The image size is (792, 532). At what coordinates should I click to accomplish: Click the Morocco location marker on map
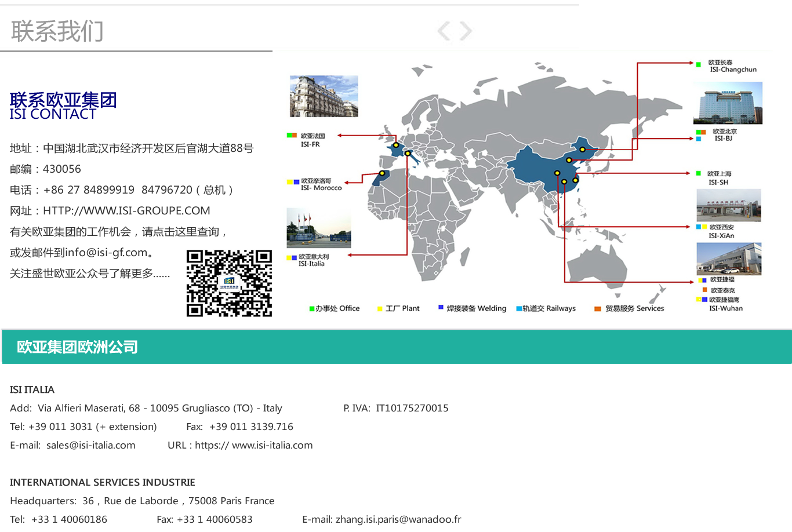pyautogui.click(x=382, y=173)
